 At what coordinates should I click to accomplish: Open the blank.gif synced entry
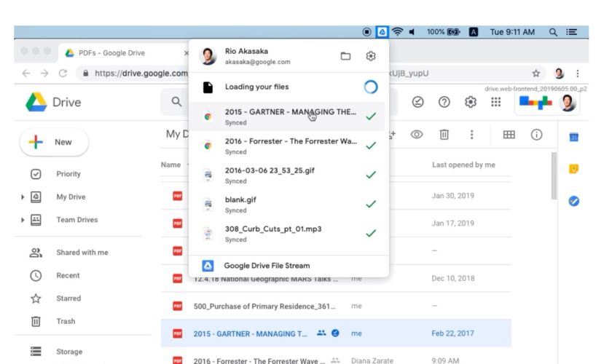(287, 205)
